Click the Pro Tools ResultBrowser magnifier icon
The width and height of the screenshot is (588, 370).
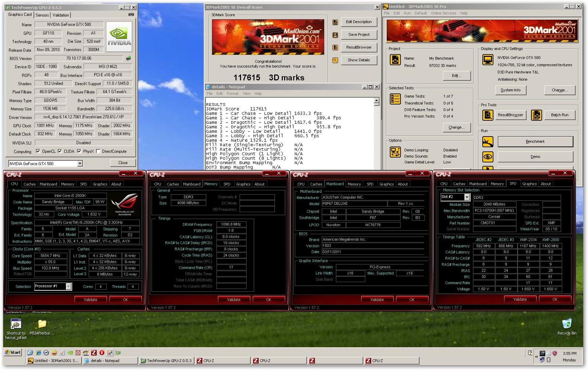(488, 115)
